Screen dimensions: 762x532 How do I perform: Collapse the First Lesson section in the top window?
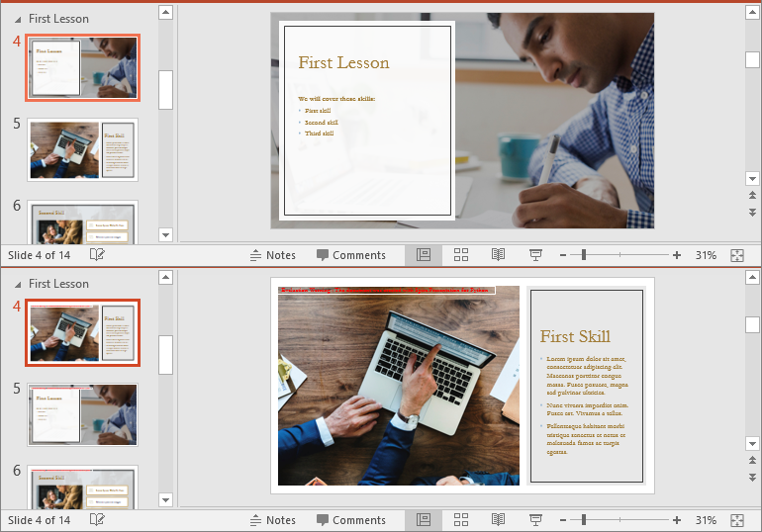pyautogui.click(x=18, y=20)
